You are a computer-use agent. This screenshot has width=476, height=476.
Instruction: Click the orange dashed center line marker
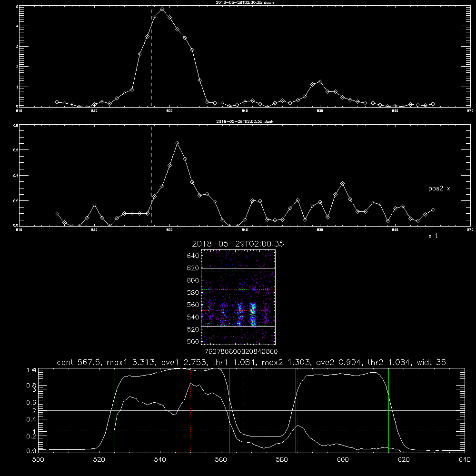click(x=244, y=410)
